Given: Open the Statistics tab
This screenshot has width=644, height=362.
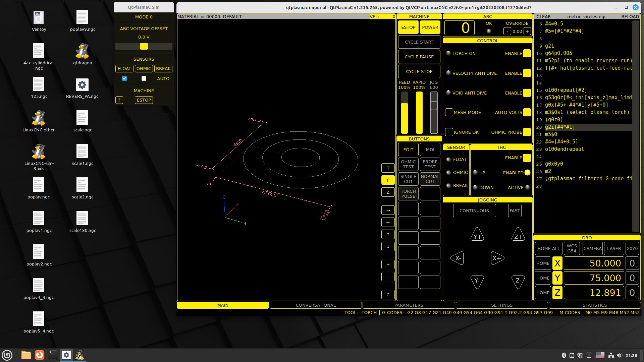Looking at the screenshot, I should (595, 305).
